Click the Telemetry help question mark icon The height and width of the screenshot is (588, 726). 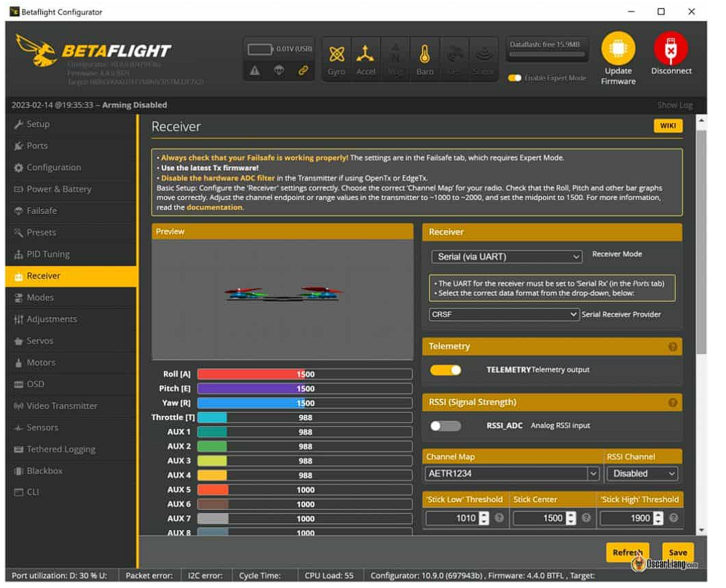[x=673, y=347]
